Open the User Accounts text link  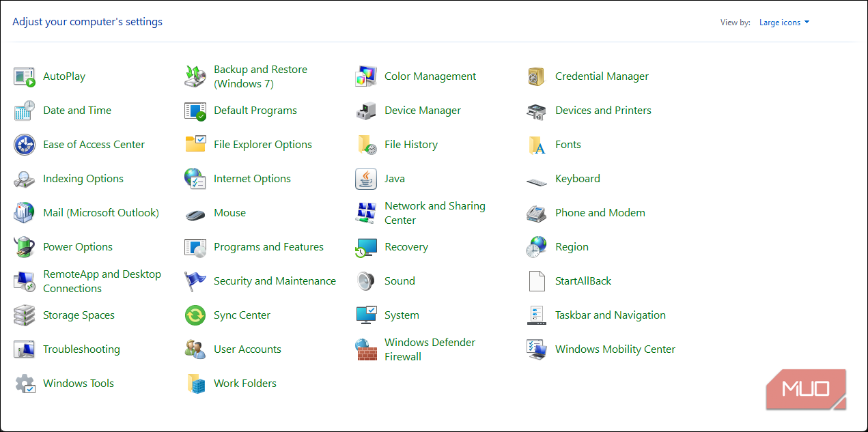tap(247, 349)
